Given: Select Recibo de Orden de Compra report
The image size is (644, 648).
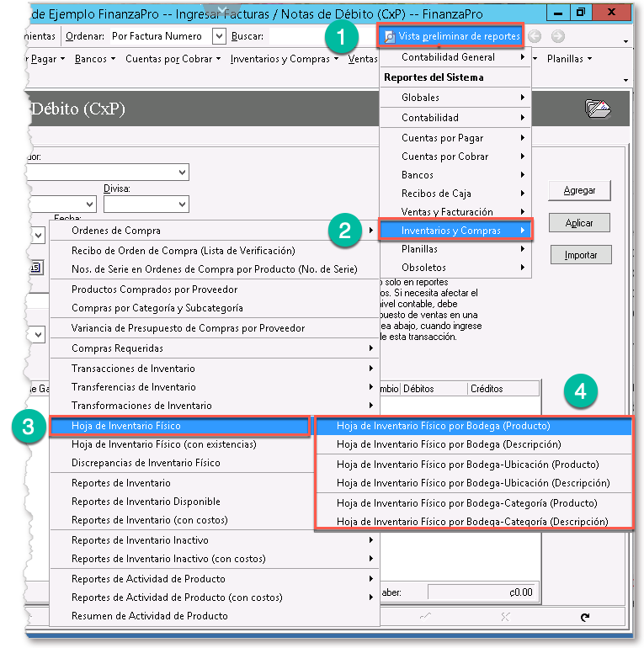Looking at the screenshot, I should [215, 251].
